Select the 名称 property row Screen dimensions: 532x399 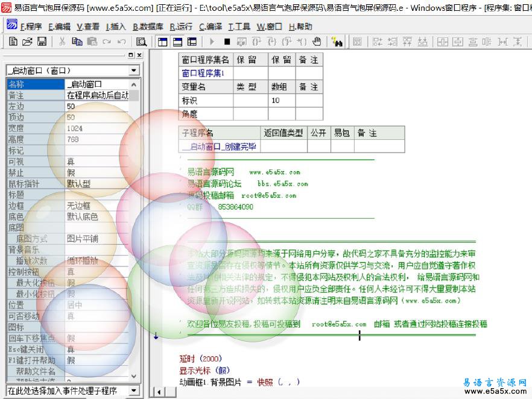pyautogui.click(x=68, y=84)
